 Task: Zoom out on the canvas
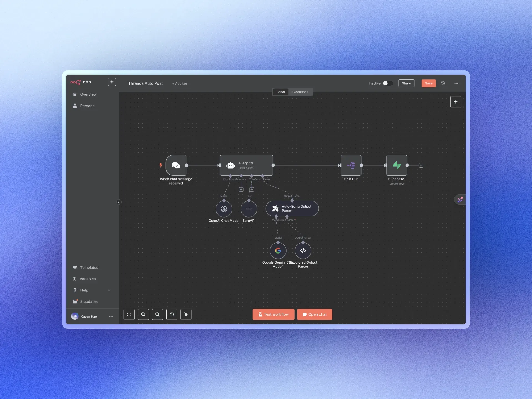[157, 314]
